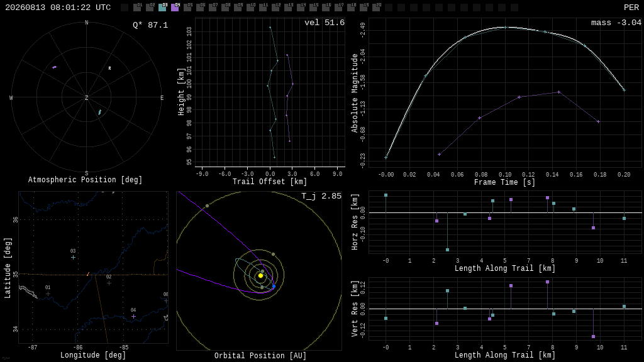The height and width of the screenshot is (362, 644).
Task: Select station 20 square indicator
Action: [376, 8]
